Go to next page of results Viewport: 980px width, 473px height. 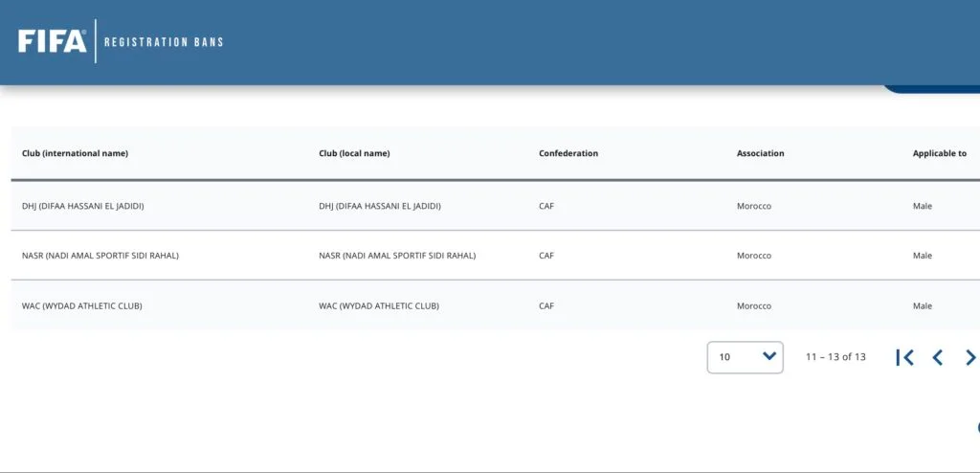[x=970, y=357]
